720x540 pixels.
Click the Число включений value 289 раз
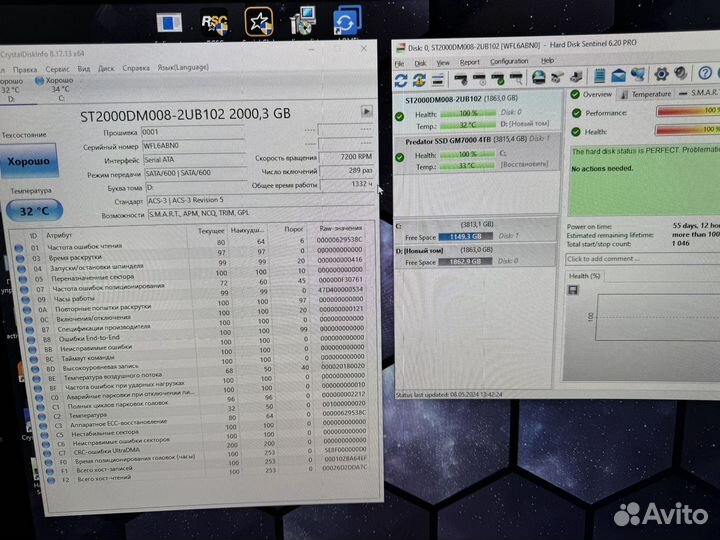click(346, 171)
